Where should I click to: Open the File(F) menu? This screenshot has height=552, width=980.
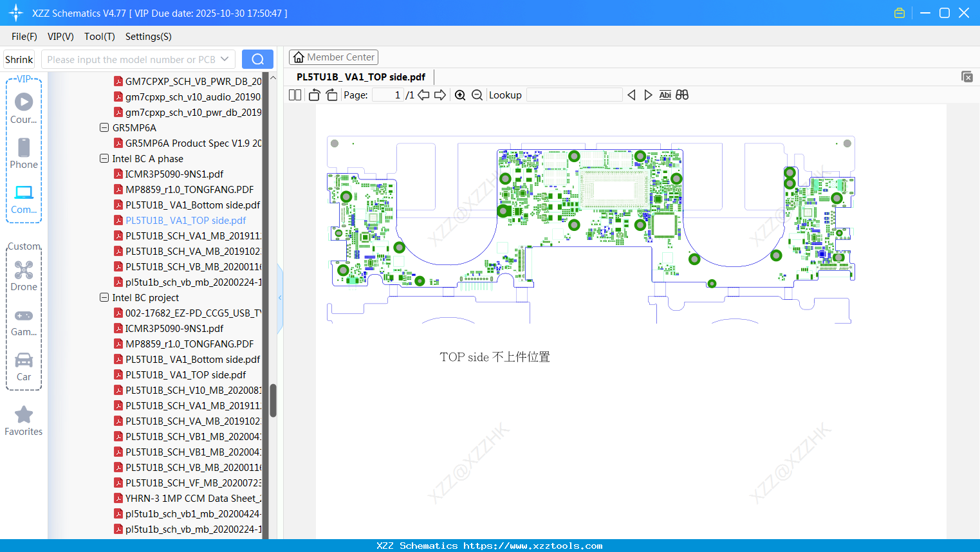click(24, 37)
